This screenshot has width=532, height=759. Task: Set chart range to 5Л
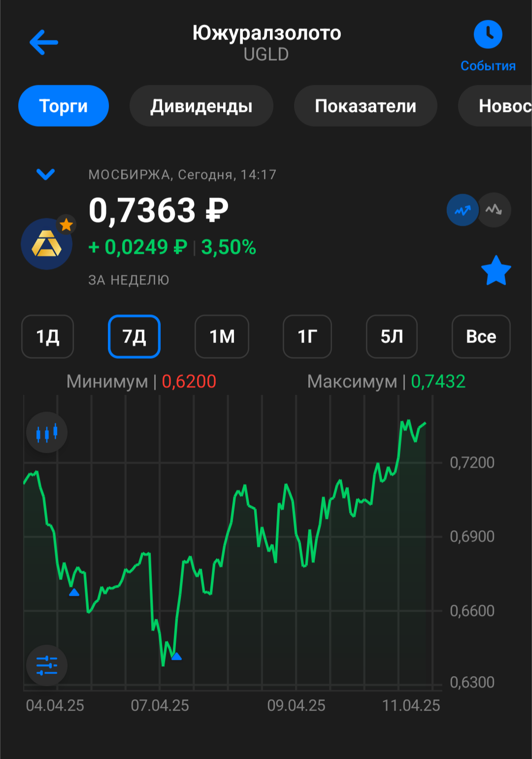tap(392, 337)
